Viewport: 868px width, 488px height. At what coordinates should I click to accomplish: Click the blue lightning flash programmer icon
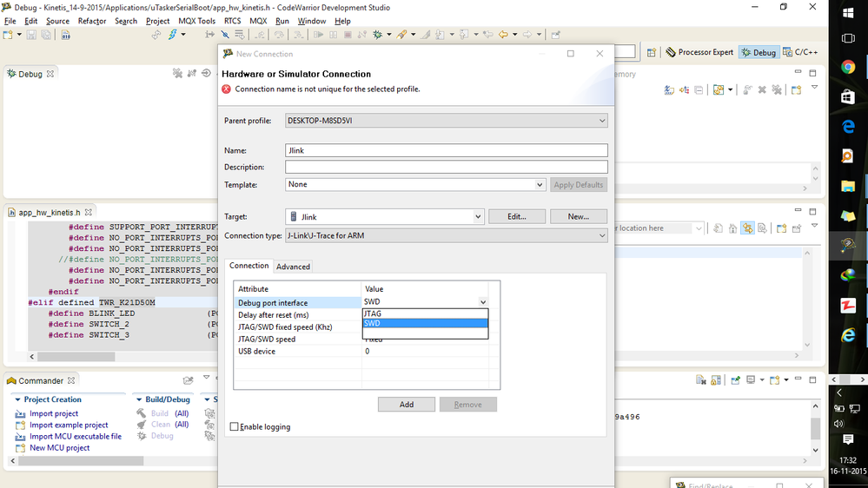pos(173,35)
